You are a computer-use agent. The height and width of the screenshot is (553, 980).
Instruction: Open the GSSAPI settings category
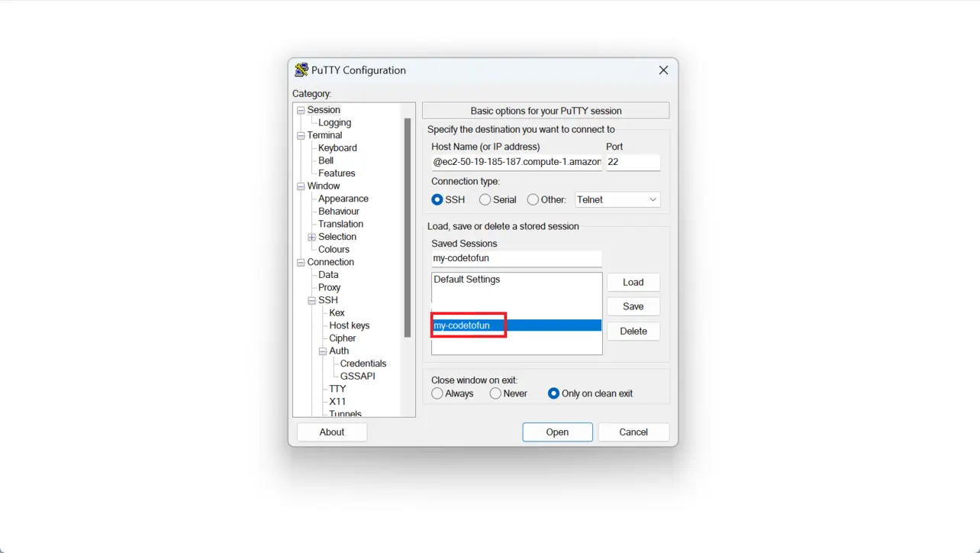pos(357,377)
